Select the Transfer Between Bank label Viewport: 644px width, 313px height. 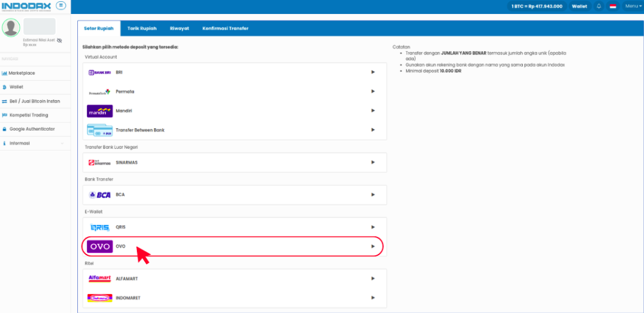[140, 130]
